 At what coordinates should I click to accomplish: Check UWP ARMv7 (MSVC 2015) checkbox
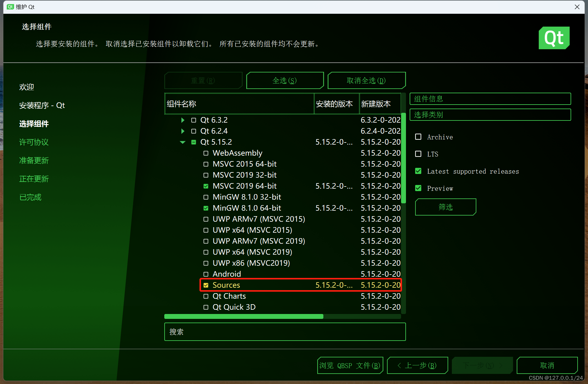coord(206,219)
